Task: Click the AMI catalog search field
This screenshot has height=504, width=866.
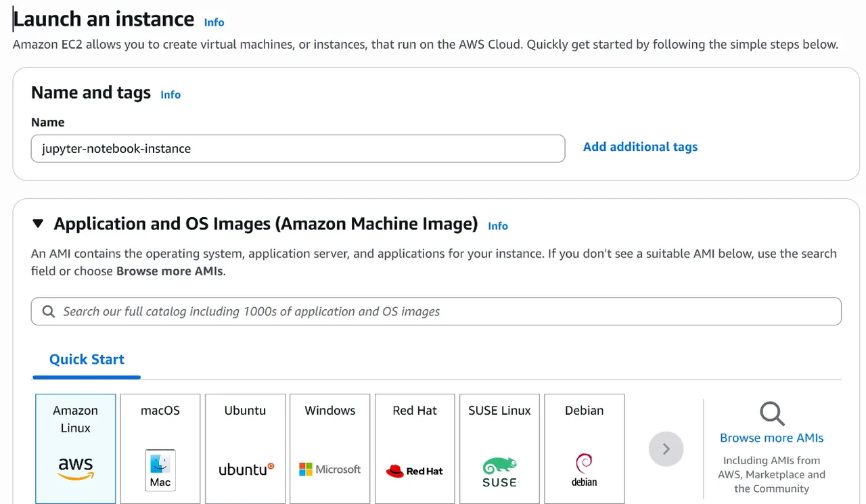Action: 436,311
